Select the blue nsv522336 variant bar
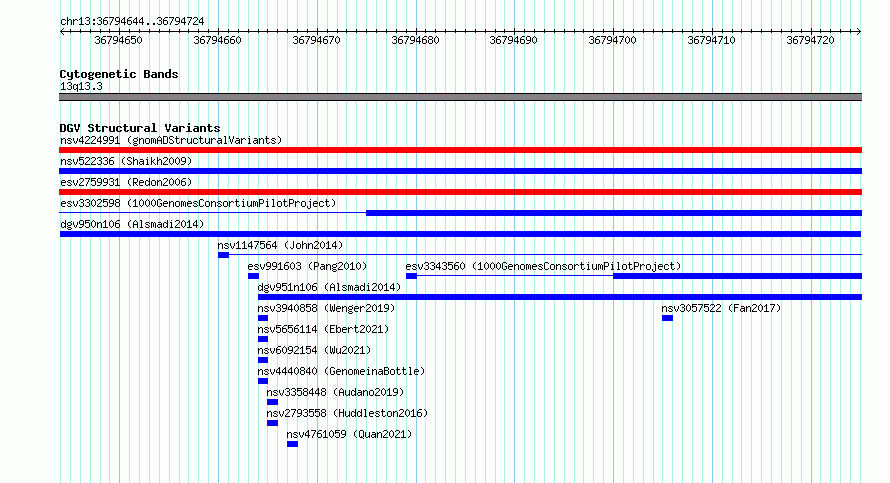Viewport: 890px width, 483px height. (x=460, y=171)
